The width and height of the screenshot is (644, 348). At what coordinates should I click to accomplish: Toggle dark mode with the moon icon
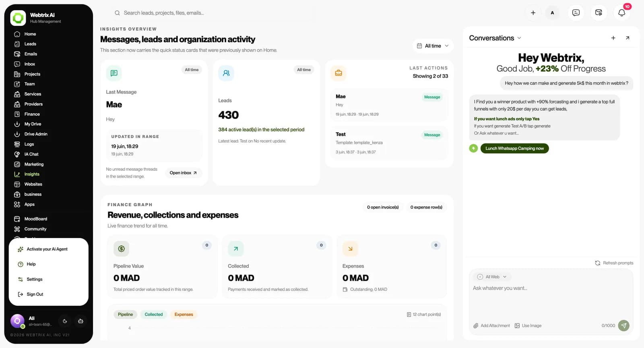click(x=65, y=321)
